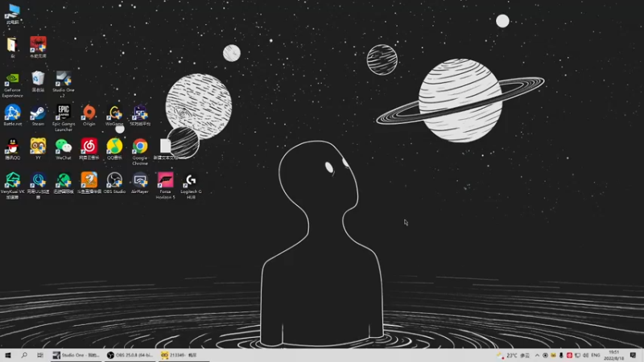
Task: Select the Studio One desktop shortcut
Action: pyautogui.click(x=64, y=84)
